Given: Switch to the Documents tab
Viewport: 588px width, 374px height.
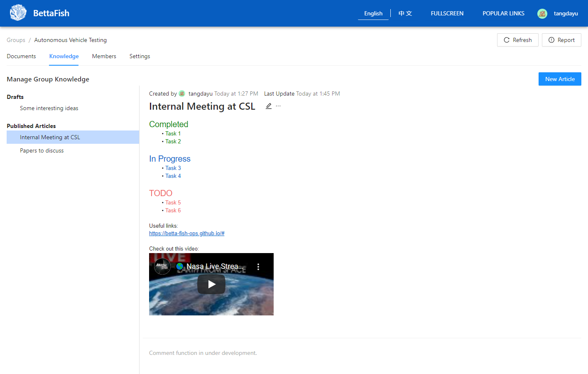Looking at the screenshot, I should coord(21,56).
